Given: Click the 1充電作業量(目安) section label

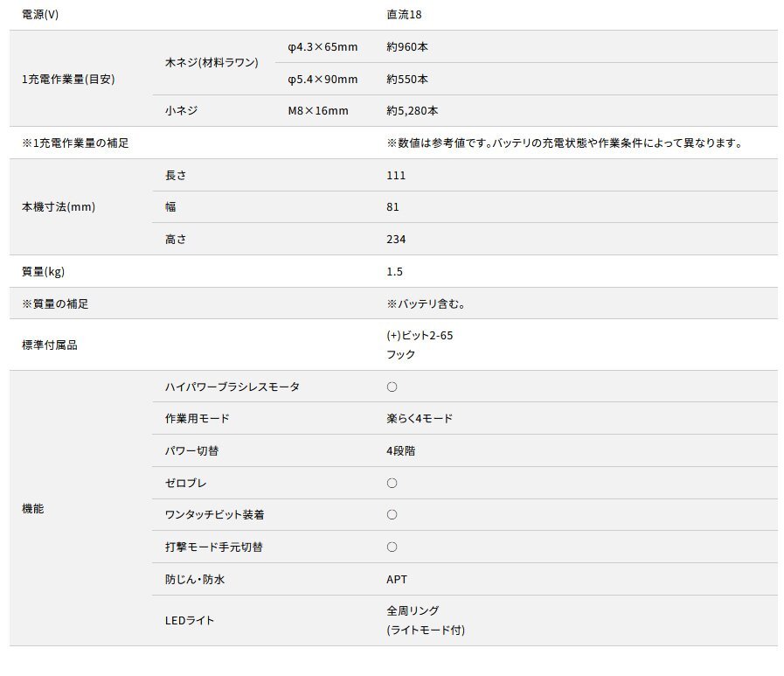Looking at the screenshot, I should coord(59,79).
